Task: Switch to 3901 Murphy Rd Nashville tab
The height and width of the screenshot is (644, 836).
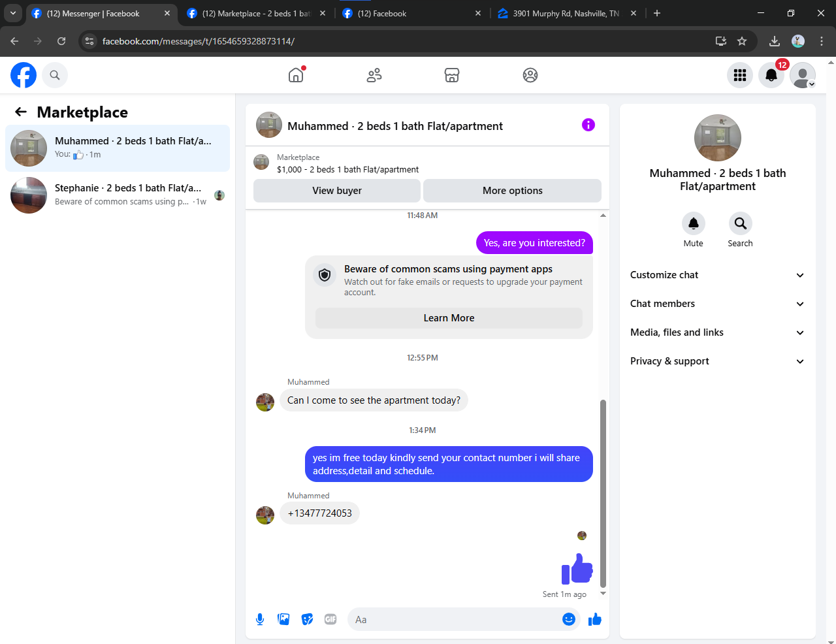Action: (567, 13)
